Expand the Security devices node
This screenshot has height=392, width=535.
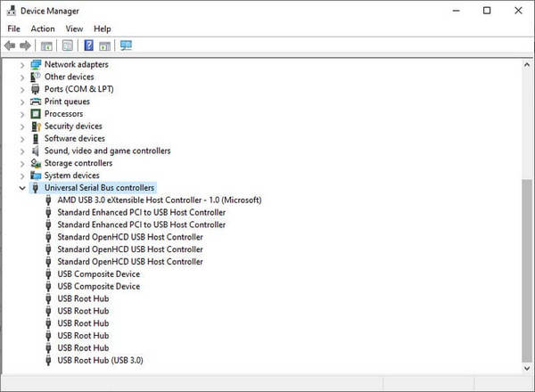(22, 127)
